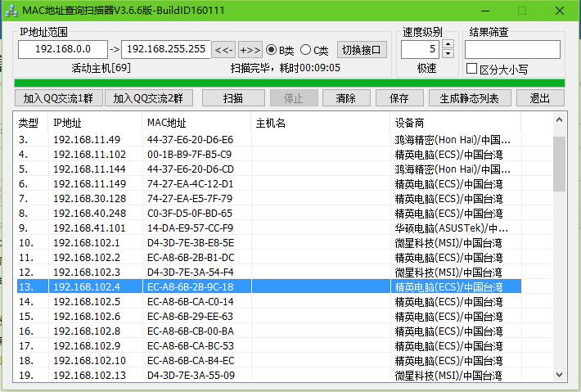Click vendor cell for row 19 微星科技(MSI)
Screen dimensions: 581x392
(448, 376)
